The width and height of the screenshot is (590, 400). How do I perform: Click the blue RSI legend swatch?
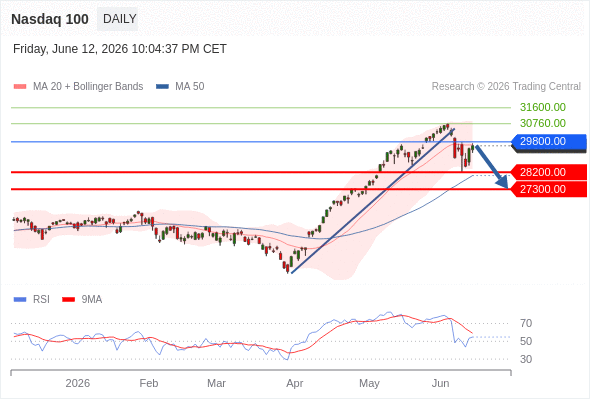20,300
